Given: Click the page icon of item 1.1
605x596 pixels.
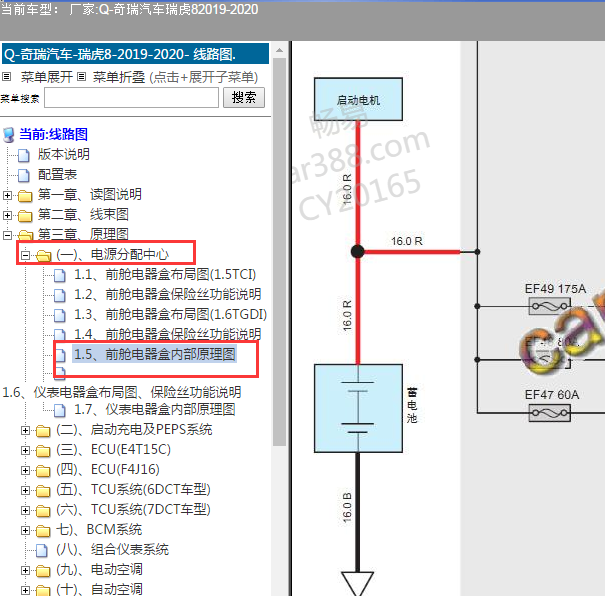Looking at the screenshot, I should (x=59, y=275).
